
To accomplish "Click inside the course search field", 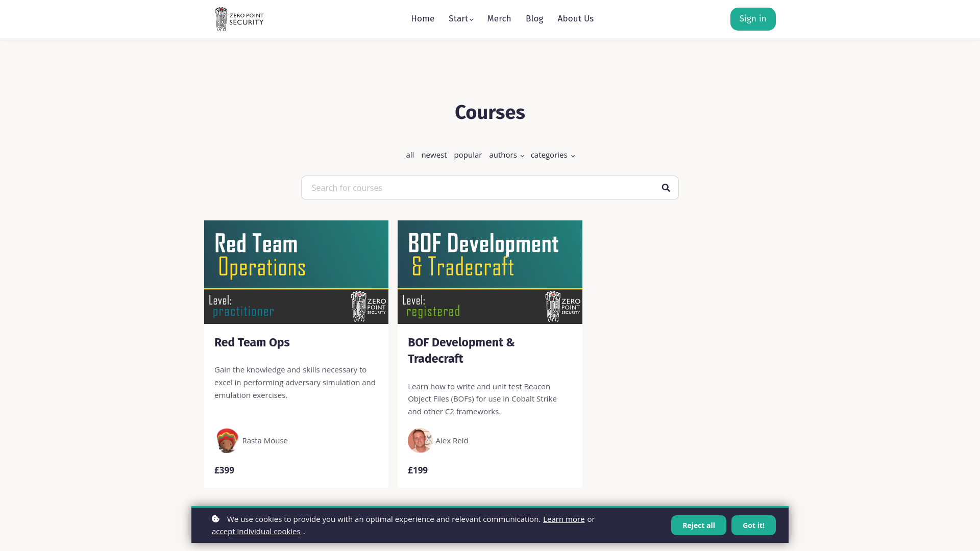I will [459, 187].
